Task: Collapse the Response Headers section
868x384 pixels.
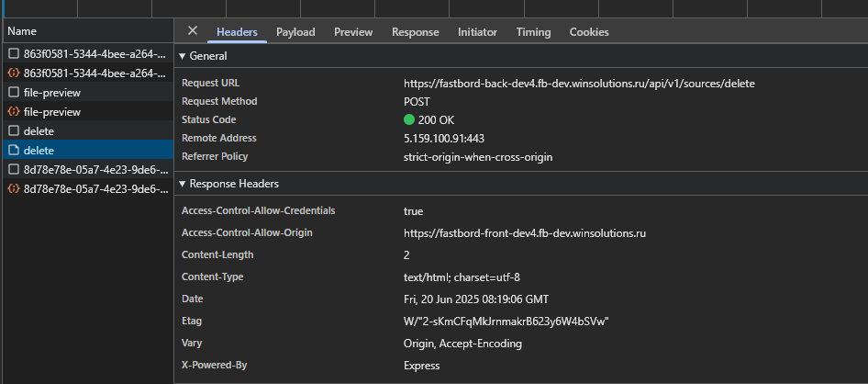Action: [x=182, y=184]
